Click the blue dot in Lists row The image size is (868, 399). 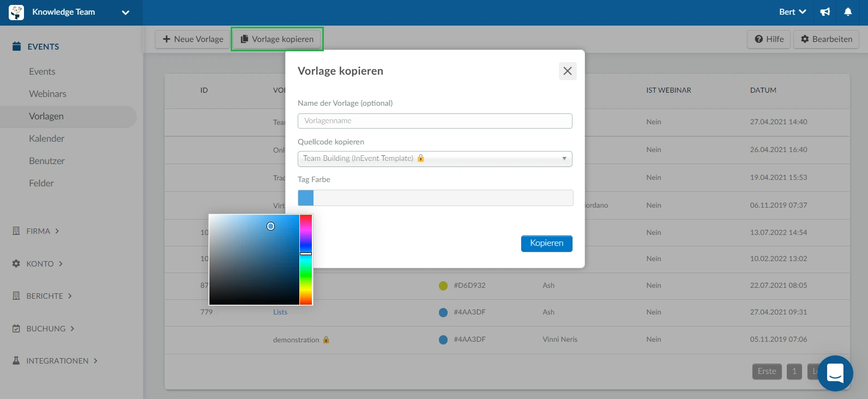pyautogui.click(x=443, y=312)
